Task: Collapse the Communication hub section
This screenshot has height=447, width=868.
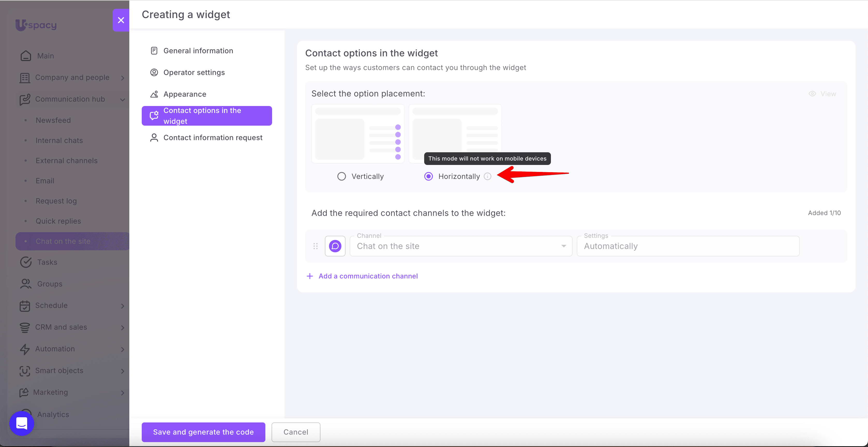Action: [x=123, y=99]
